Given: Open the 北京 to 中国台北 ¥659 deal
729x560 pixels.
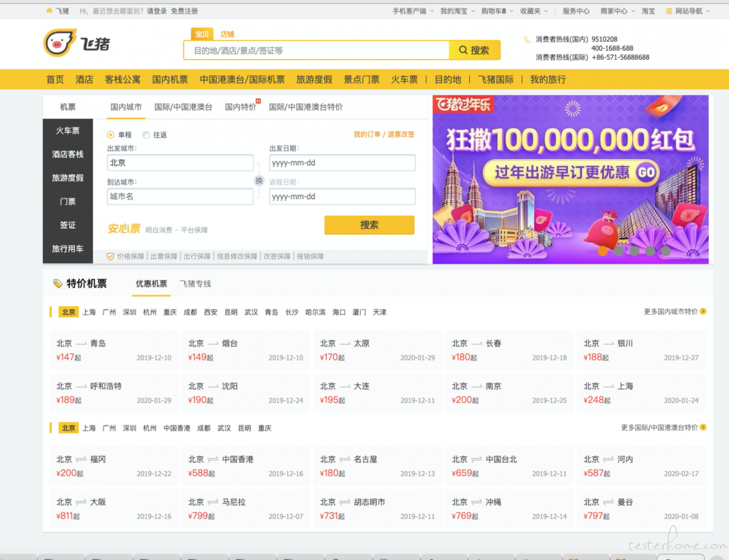Looking at the screenshot, I should [x=509, y=466].
